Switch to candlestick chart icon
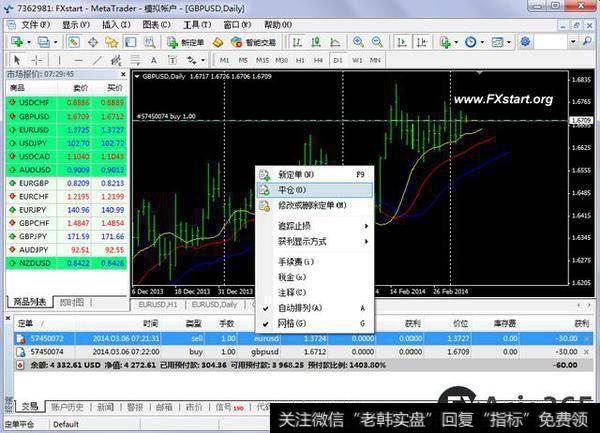The height and width of the screenshot is (433, 600). 316,42
